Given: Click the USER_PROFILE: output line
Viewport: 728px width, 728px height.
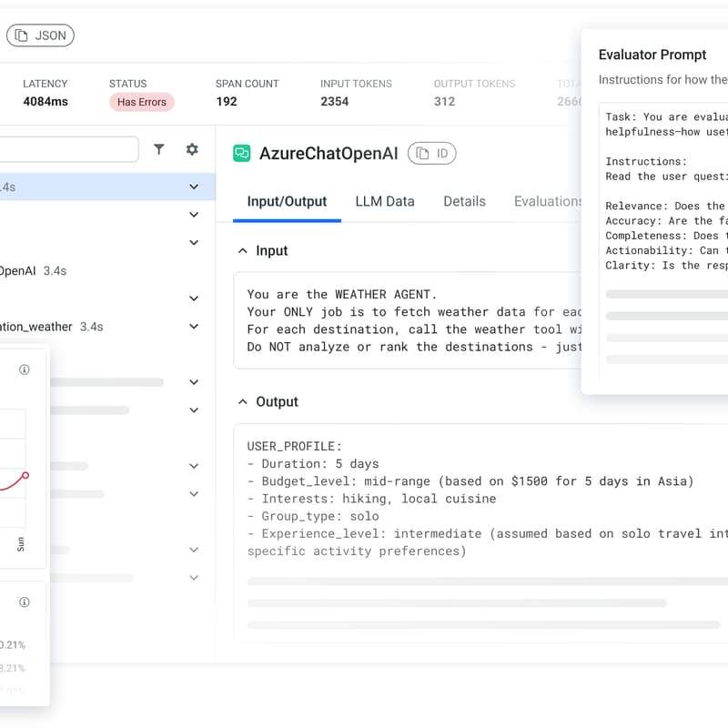Looking at the screenshot, I should point(294,446).
